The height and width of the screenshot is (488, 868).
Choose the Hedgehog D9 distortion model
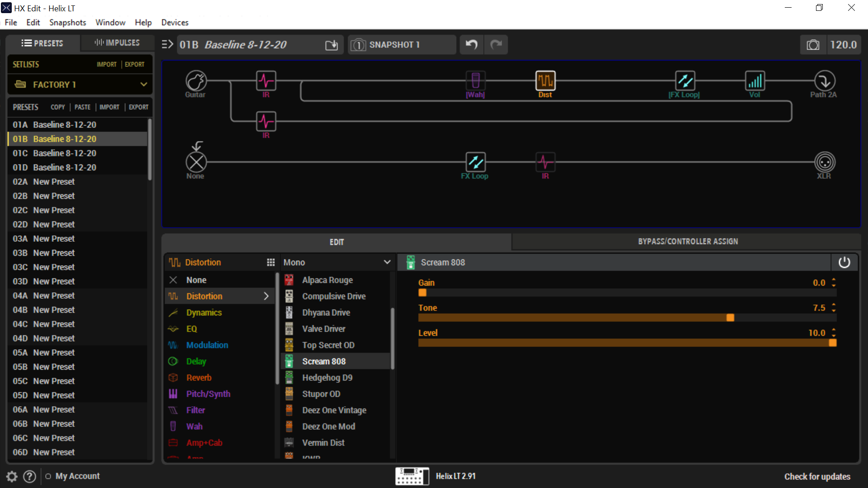click(x=335, y=378)
